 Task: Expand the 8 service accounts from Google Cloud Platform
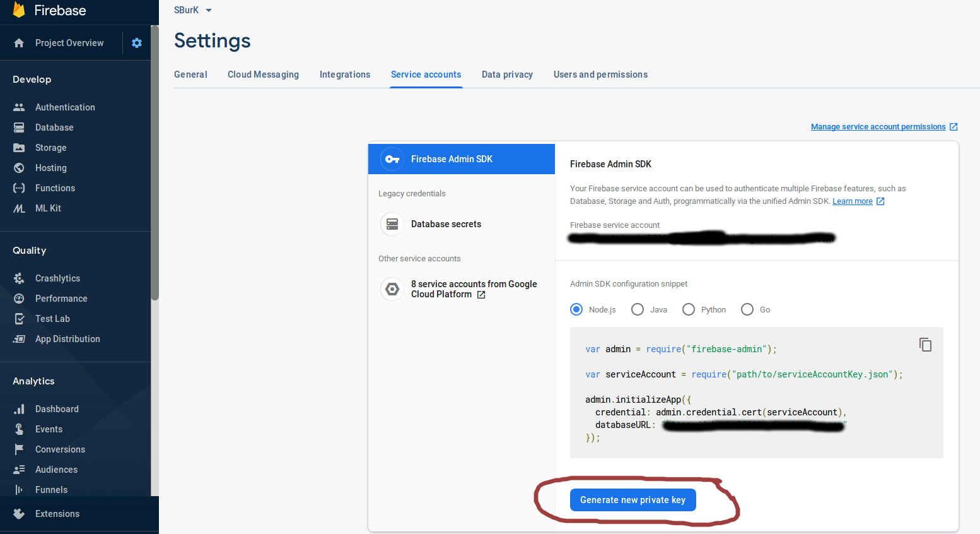point(474,289)
